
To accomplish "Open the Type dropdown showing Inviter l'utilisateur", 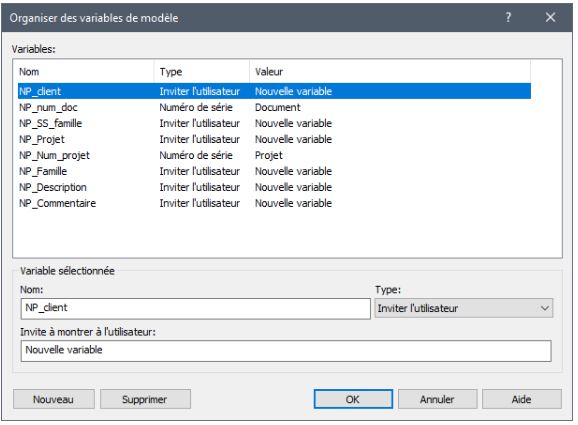I will [x=463, y=309].
